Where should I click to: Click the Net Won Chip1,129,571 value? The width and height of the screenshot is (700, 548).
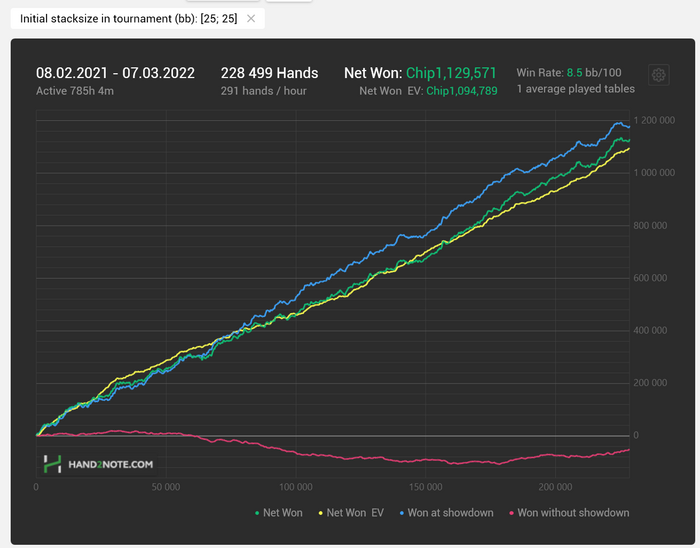(451, 73)
